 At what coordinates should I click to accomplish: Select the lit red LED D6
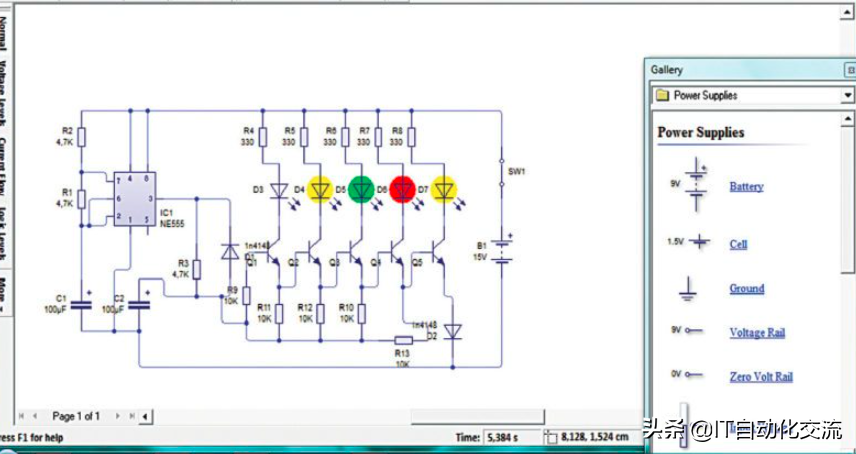pos(403,189)
